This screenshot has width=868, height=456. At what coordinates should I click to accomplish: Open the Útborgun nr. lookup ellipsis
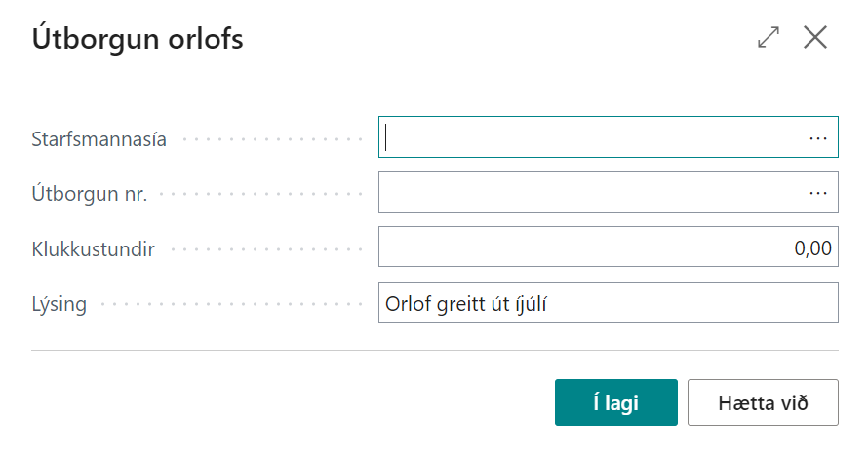(x=817, y=193)
